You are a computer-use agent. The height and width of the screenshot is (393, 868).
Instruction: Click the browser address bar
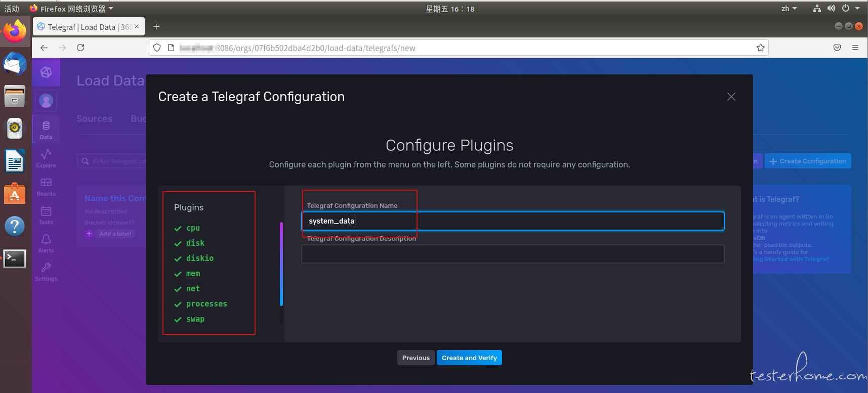pos(458,48)
